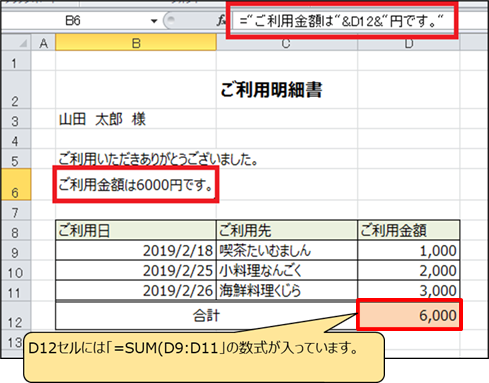Open the Name Box dropdown arrow
Screen dimensions: 489x383
[154, 21]
